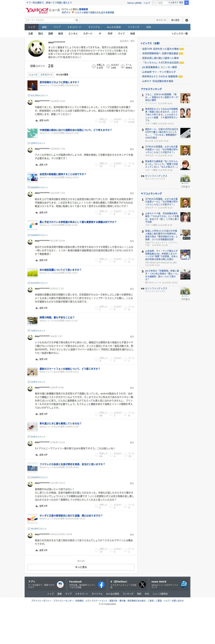Click the comment bubble beside 467件のコメント
The height and width of the screenshot is (644, 215).
29,529
